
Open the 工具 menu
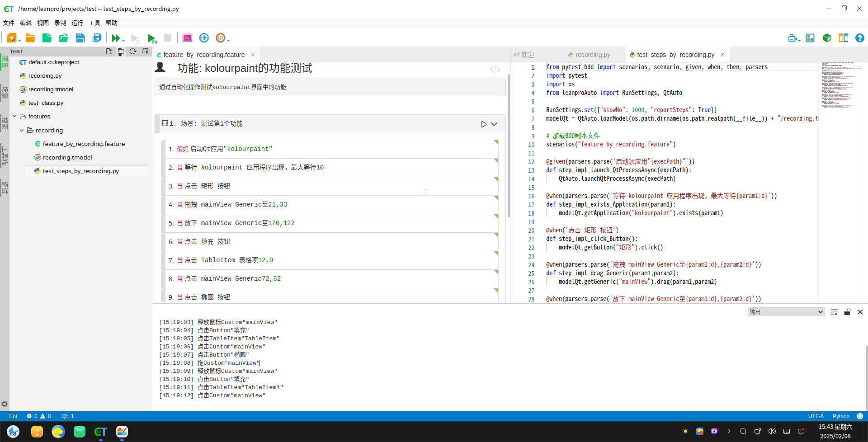tap(94, 23)
